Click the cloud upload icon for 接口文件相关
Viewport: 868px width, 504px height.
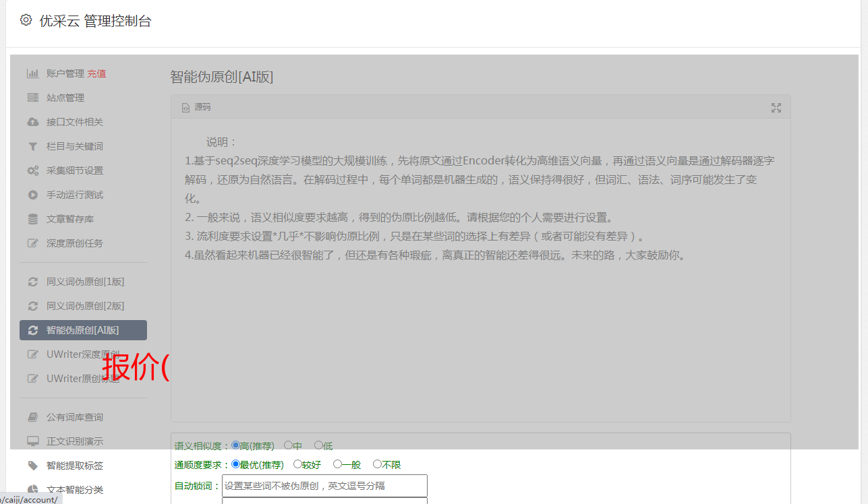32,122
